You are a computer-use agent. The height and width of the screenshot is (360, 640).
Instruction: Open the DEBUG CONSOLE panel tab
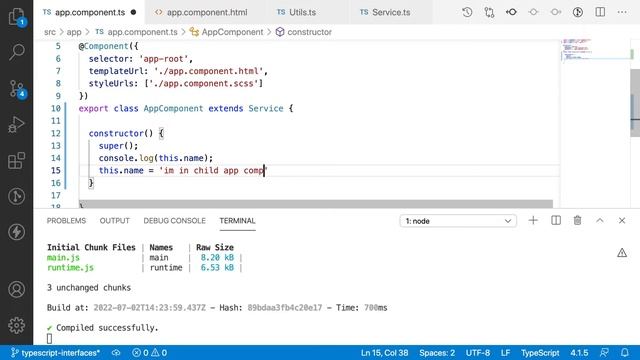click(x=174, y=221)
